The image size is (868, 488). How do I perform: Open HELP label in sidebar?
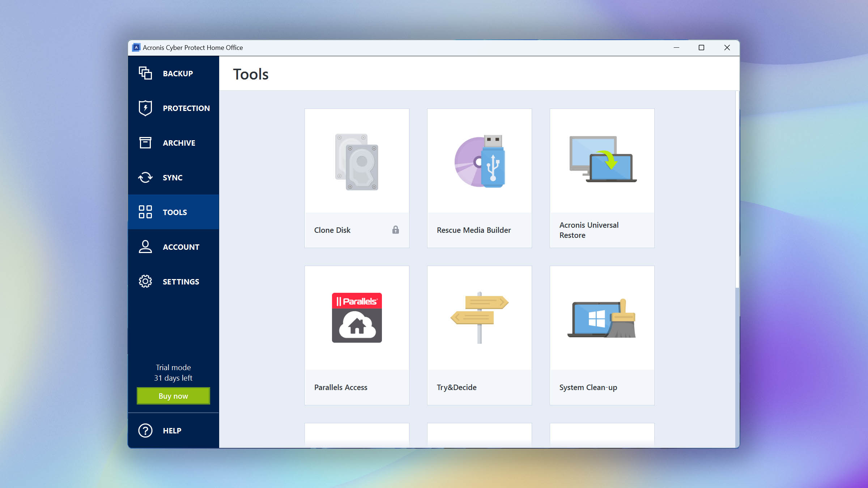click(x=172, y=431)
